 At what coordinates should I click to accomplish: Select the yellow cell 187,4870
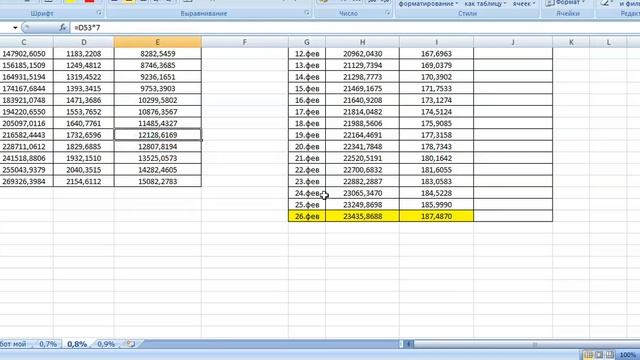(x=436, y=216)
